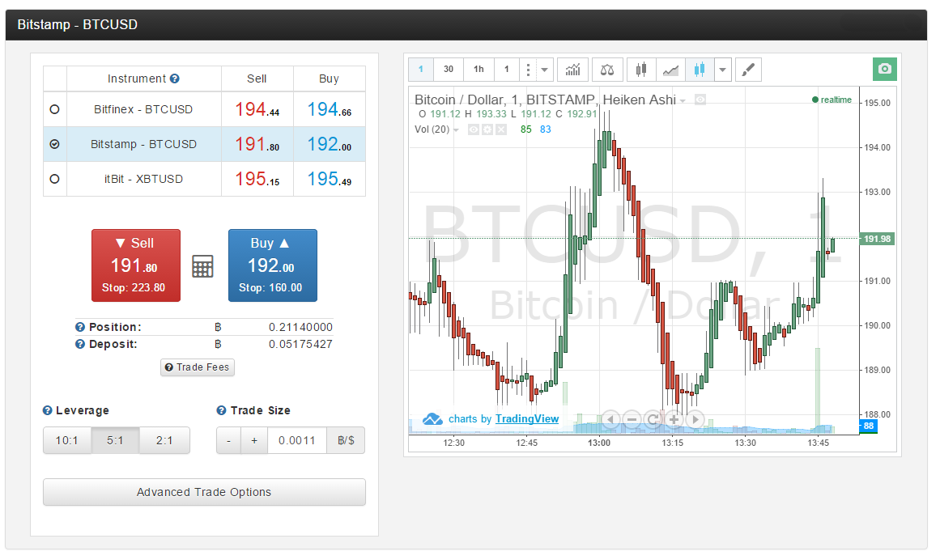Increase trade size with plus button
940x560 pixels.
[x=254, y=440]
